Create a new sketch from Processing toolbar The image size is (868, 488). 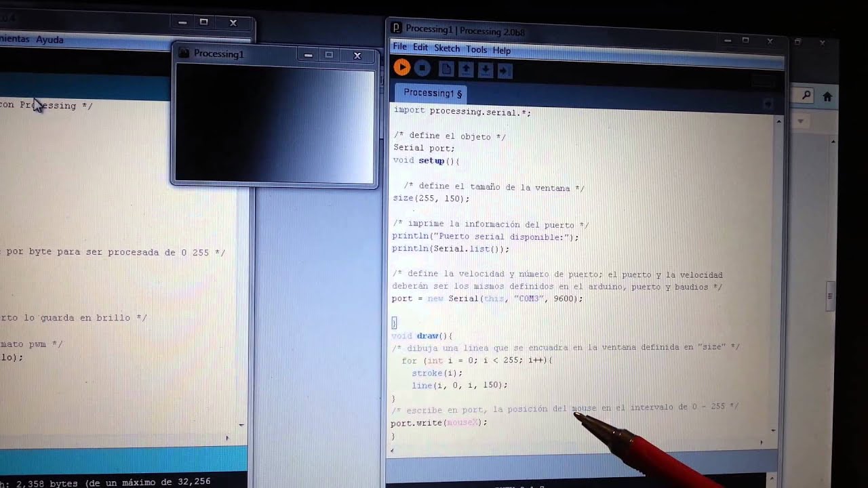446,68
